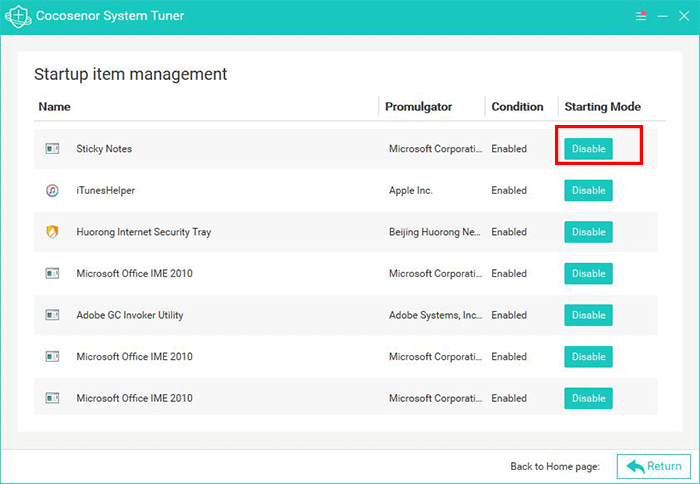Click the Promulgator column header

point(418,107)
